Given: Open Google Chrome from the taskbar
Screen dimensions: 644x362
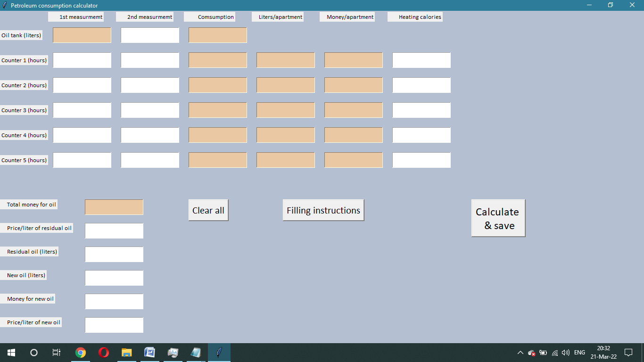Looking at the screenshot, I should tap(80, 352).
